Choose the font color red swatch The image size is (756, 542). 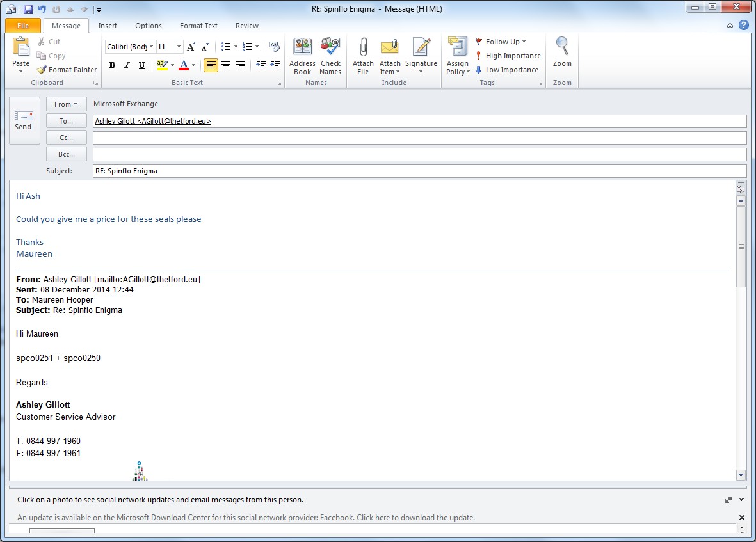point(184,65)
